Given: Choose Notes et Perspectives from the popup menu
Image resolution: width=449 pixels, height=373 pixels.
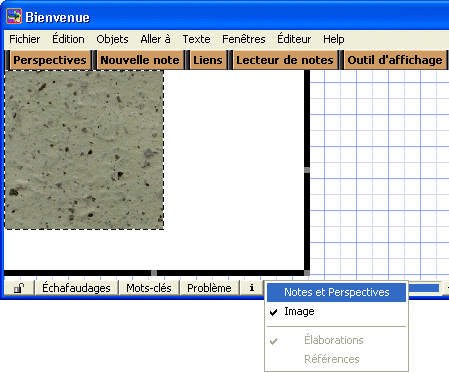Looking at the screenshot, I should [x=336, y=292].
